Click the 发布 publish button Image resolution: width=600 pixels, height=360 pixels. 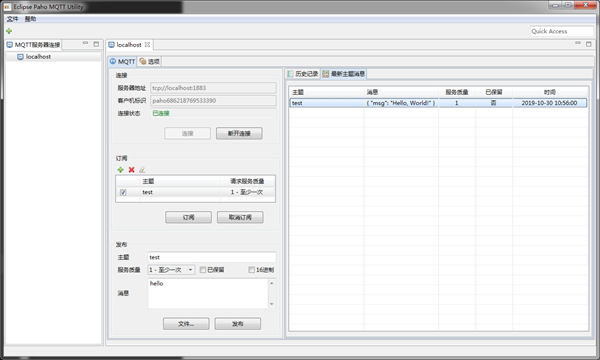point(238,324)
